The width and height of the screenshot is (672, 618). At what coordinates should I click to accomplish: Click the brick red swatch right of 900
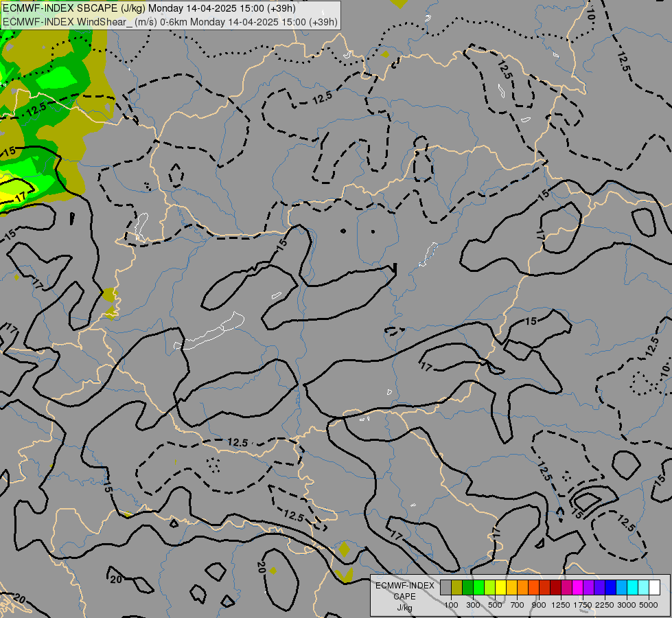point(545,587)
